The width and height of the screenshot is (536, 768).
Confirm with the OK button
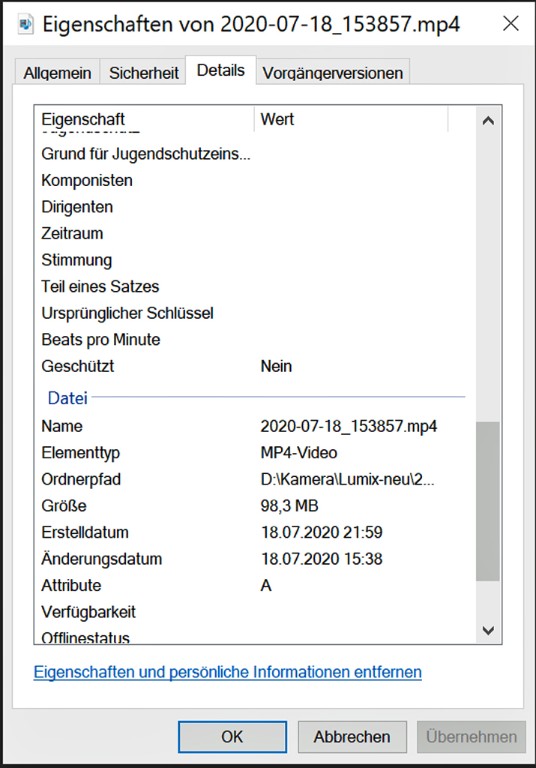pyautogui.click(x=232, y=737)
